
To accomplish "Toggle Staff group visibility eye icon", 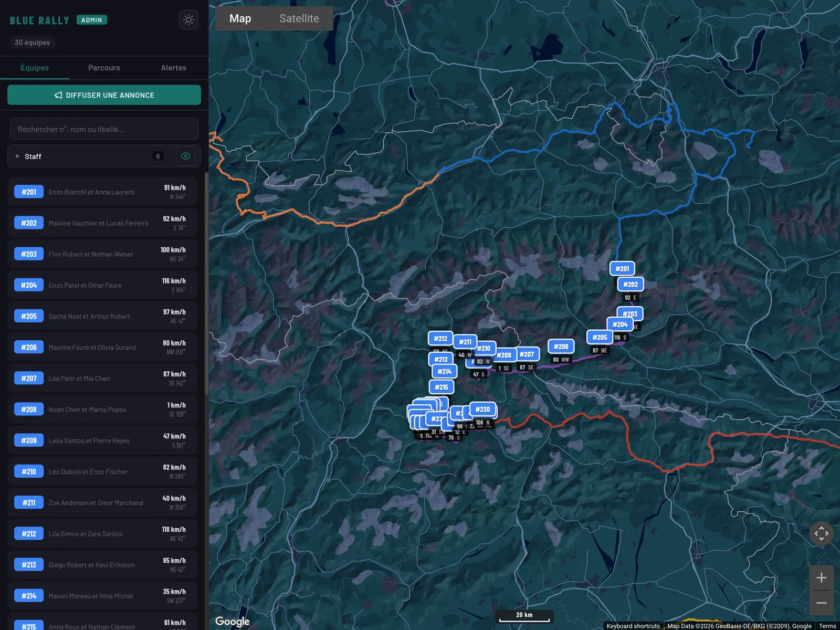I will tap(185, 156).
